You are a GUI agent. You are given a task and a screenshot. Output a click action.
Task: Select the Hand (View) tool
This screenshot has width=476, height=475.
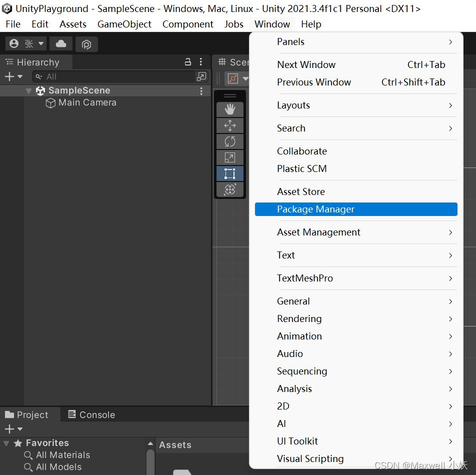[230, 109]
